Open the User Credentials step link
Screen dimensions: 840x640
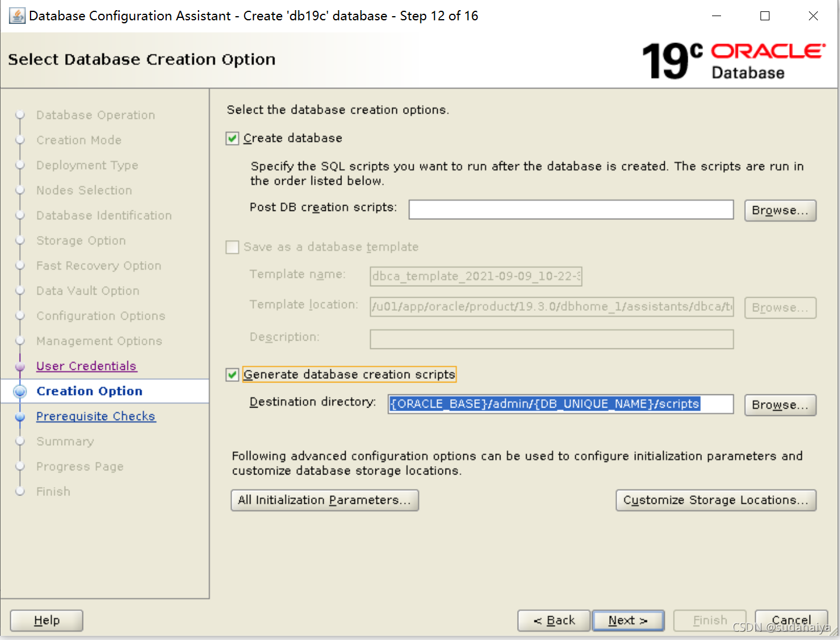pyautogui.click(x=86, y=366)
